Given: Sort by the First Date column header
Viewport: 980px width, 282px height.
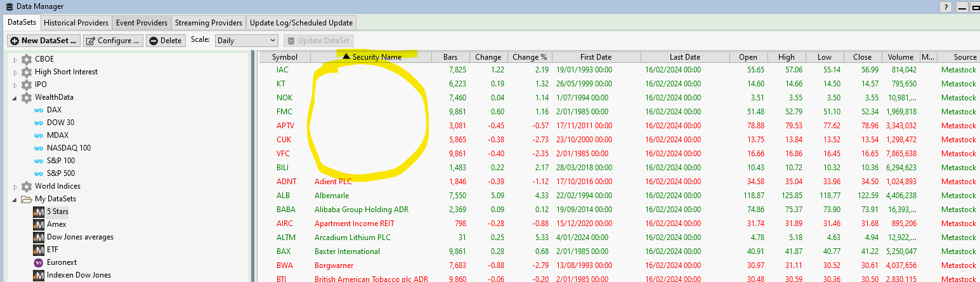Looking at the screenshot, I should pyautogui.click(x=596, y=57).
